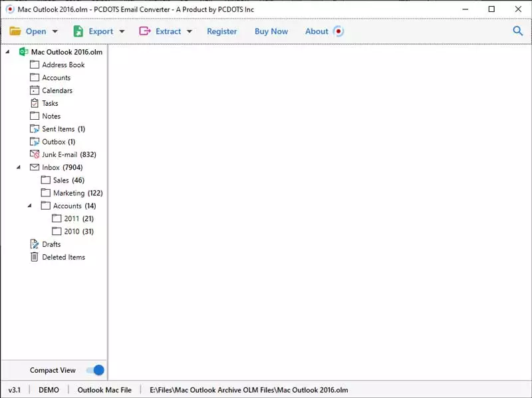
Task: Click the Buy Now link
Action: 271,31
